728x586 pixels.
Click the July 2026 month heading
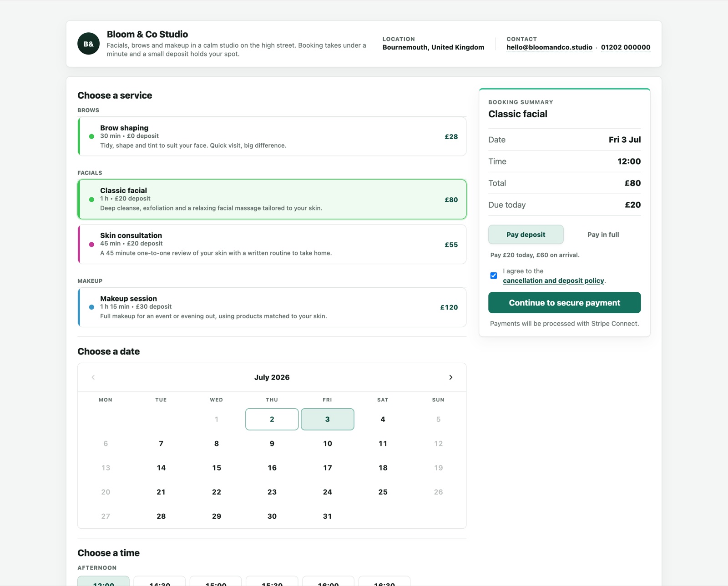[x=272, y=377]
